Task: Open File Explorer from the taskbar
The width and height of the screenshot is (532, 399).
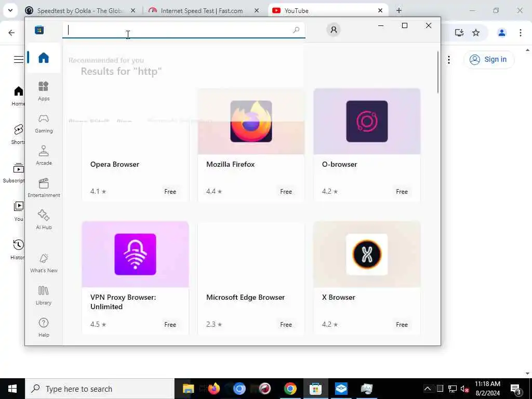Action: click(x=188, y=389)
